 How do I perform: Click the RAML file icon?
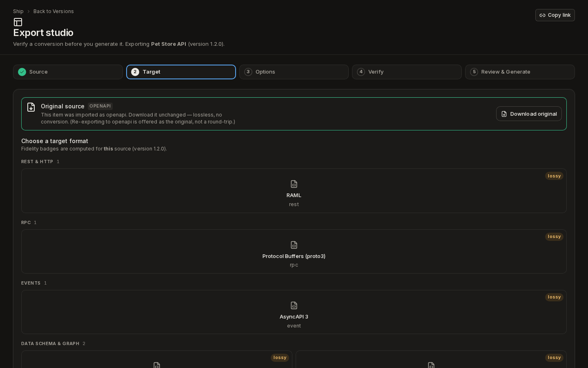pos(294,184)
